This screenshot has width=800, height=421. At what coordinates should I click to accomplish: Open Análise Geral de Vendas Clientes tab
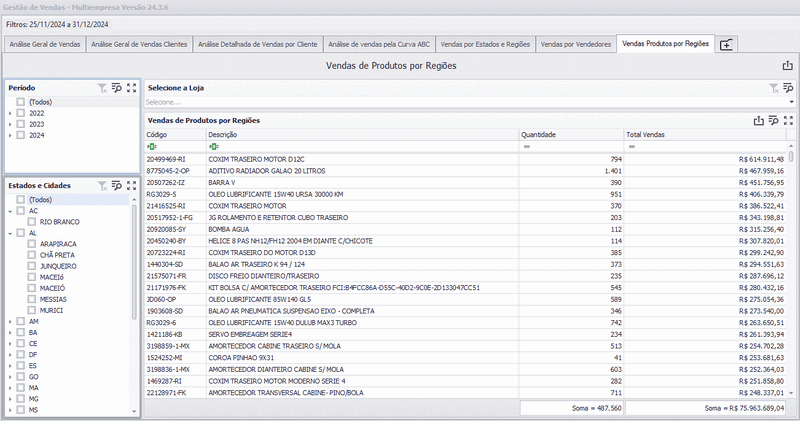click(139, 44)
